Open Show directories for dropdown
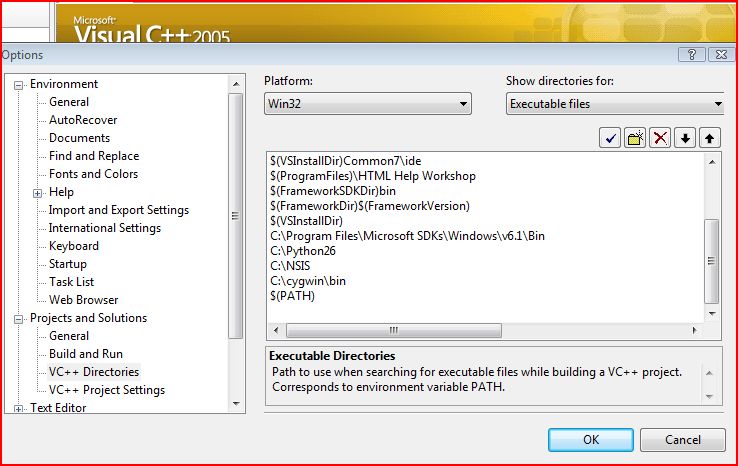738x466 pixels. tap(615, 104)
